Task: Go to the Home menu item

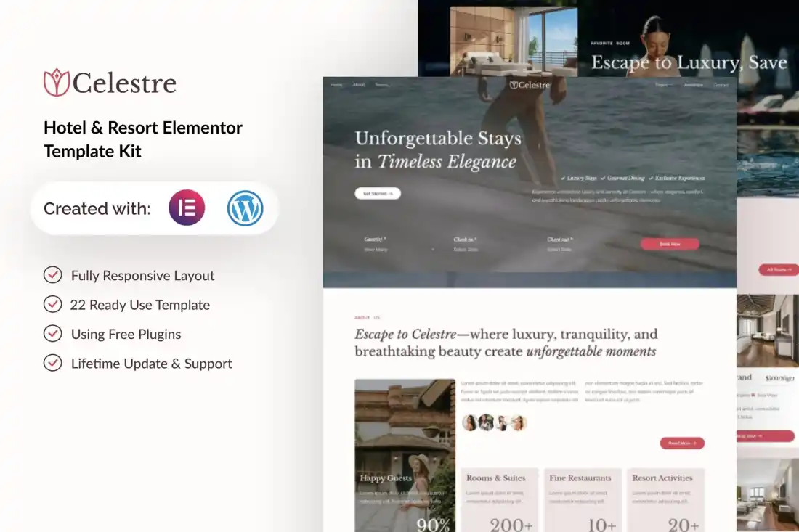Action: [x=336, y=85]
